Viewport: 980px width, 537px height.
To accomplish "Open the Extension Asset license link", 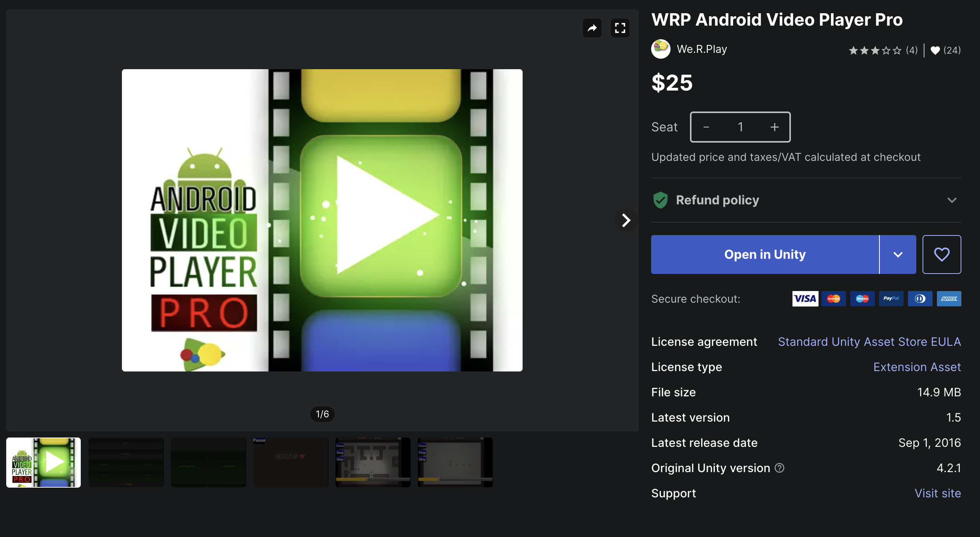I will [917, 367].
